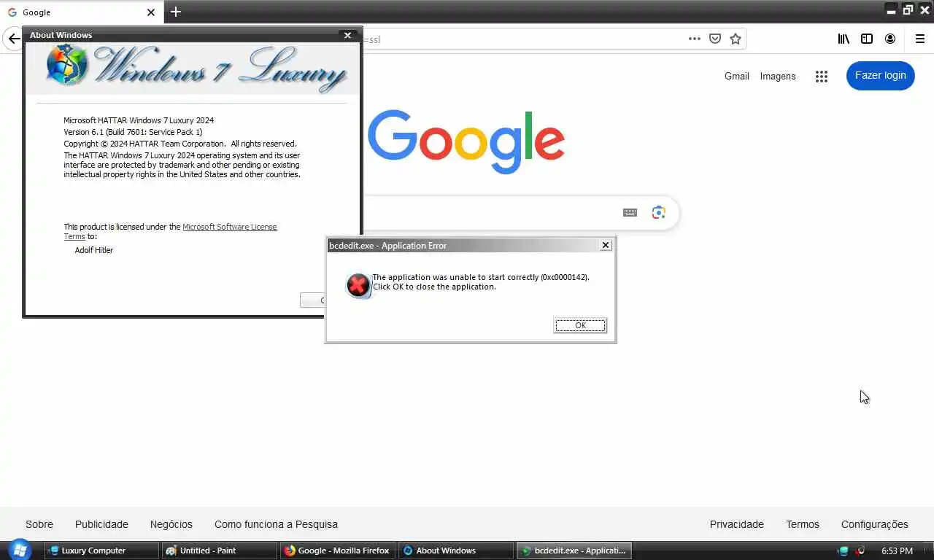The image size is (934, 560).
Task: Bookmark this page with the star icon
Action: (736, 39)
